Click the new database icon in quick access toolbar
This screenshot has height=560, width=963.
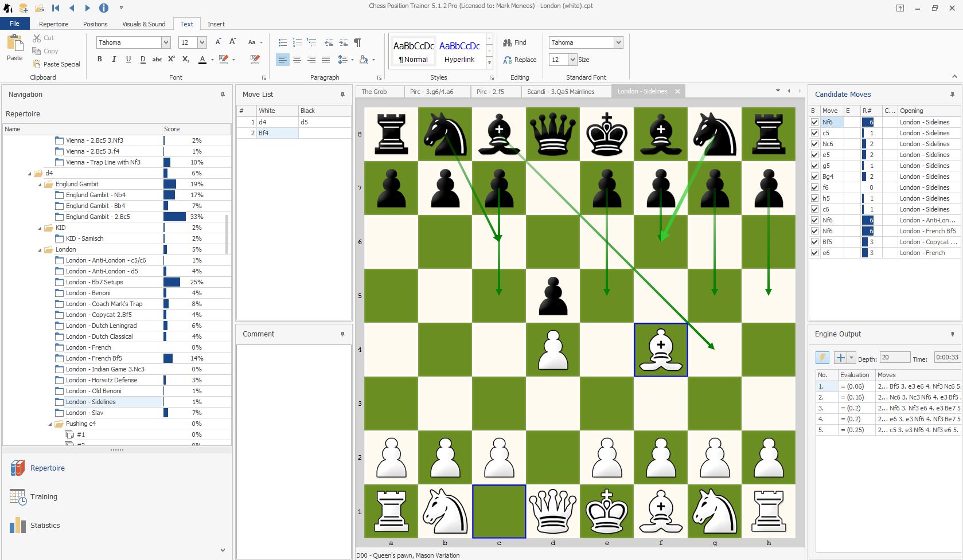[24, 8]
